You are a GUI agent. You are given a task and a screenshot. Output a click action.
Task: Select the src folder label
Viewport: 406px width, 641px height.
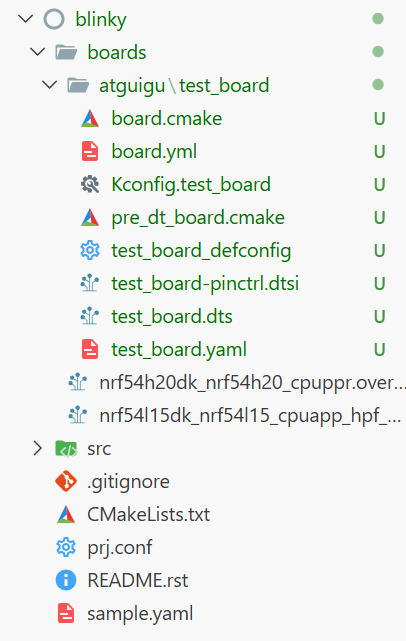point(99,449)
